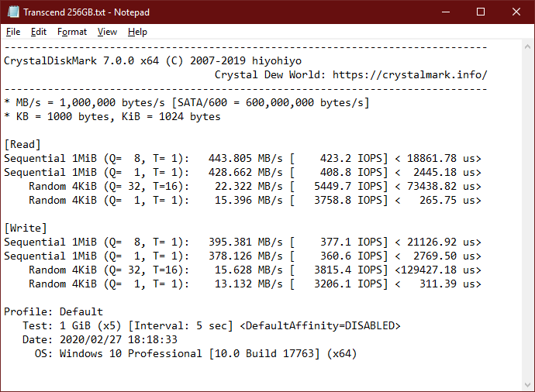
Task: Open the Help menu
Action: (x=137, y=32)
